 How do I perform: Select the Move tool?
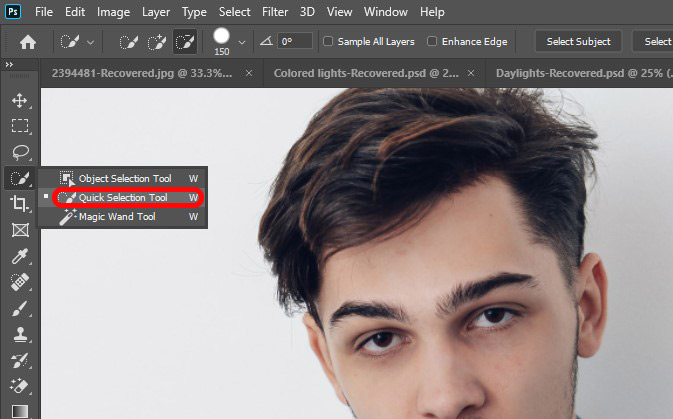20,100
